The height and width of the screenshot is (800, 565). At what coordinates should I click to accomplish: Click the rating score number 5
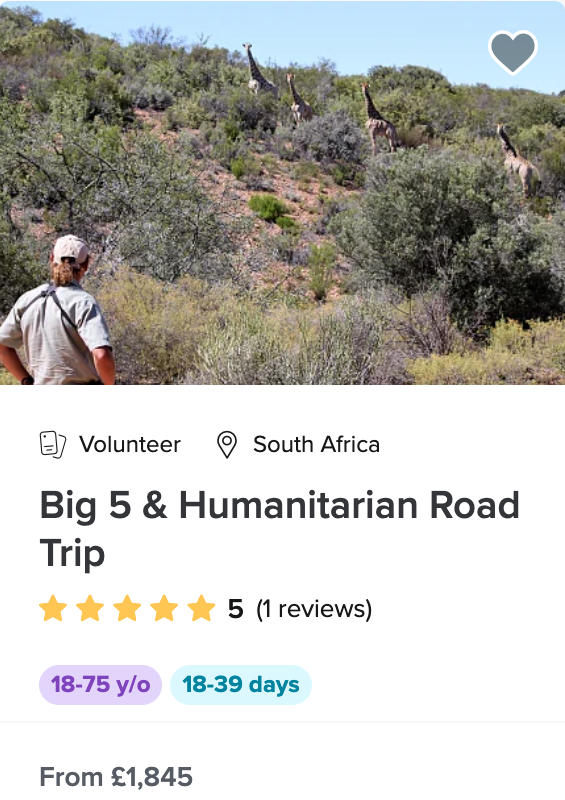[x=235, y=609]
